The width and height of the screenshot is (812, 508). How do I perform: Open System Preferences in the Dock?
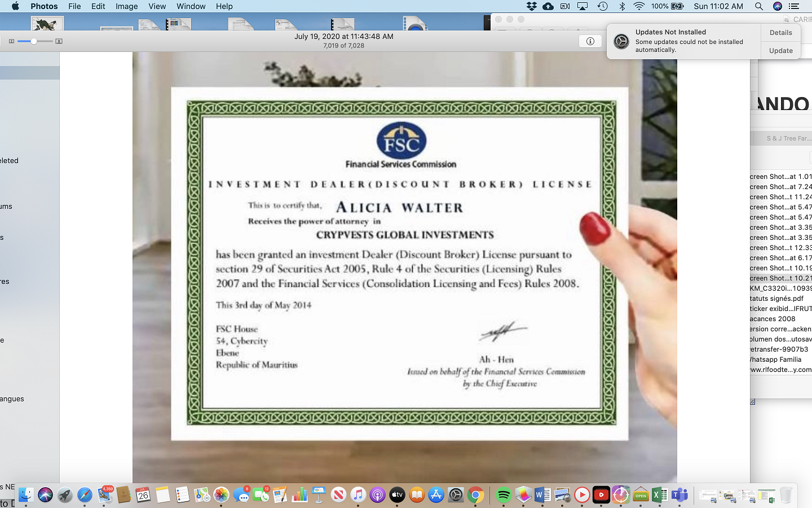456,495
